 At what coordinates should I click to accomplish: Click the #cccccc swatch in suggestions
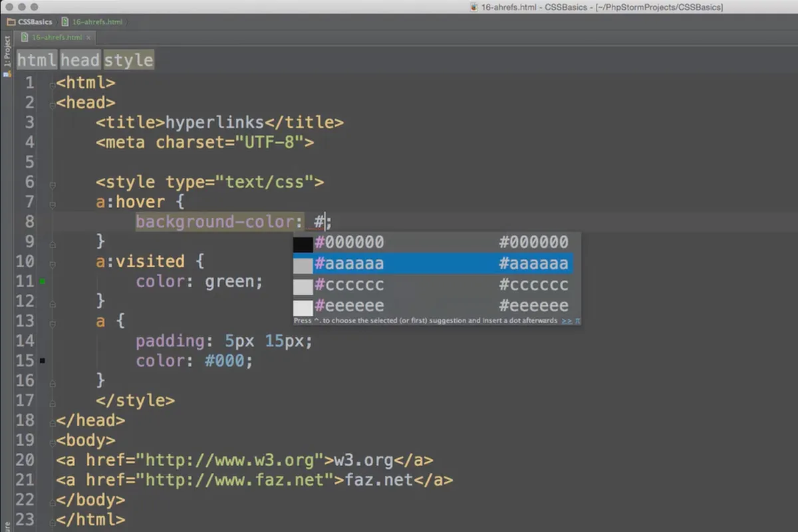coord(303,286)
